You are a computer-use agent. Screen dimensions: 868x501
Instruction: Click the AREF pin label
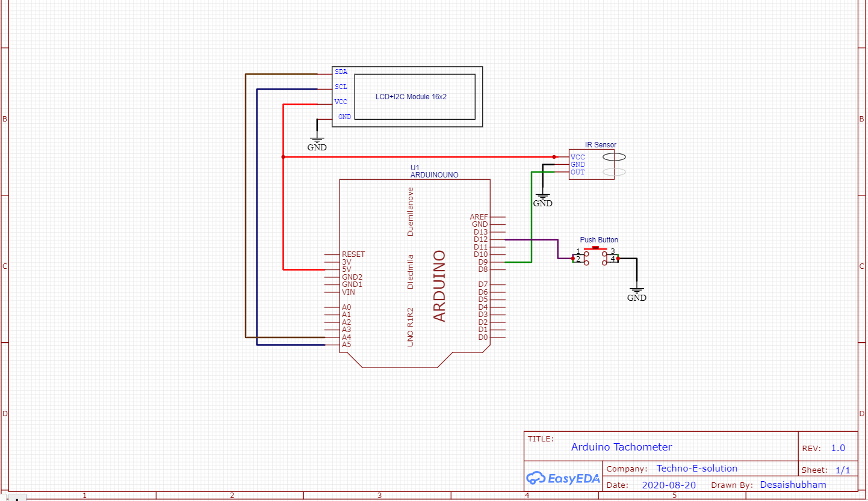(x=479, y=217)
